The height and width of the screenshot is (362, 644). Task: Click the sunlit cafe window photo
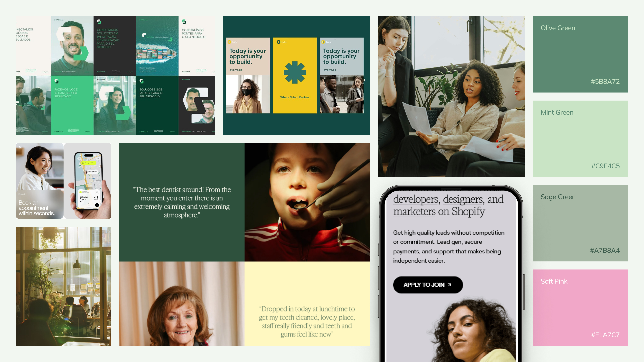(64, 287)
